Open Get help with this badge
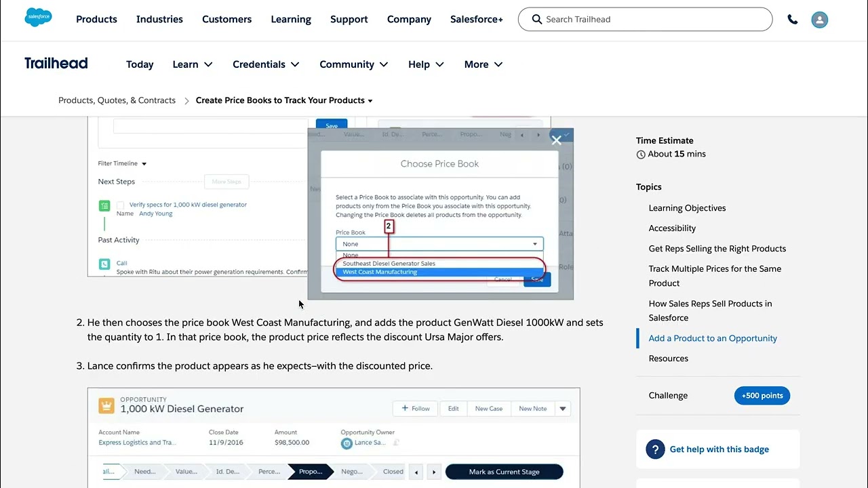This screenshot has height=488, width=868. click(x=719, y=449)
